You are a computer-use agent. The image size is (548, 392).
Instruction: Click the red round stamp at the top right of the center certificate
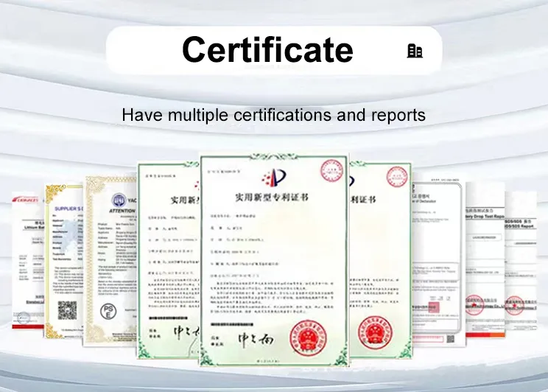331,171
